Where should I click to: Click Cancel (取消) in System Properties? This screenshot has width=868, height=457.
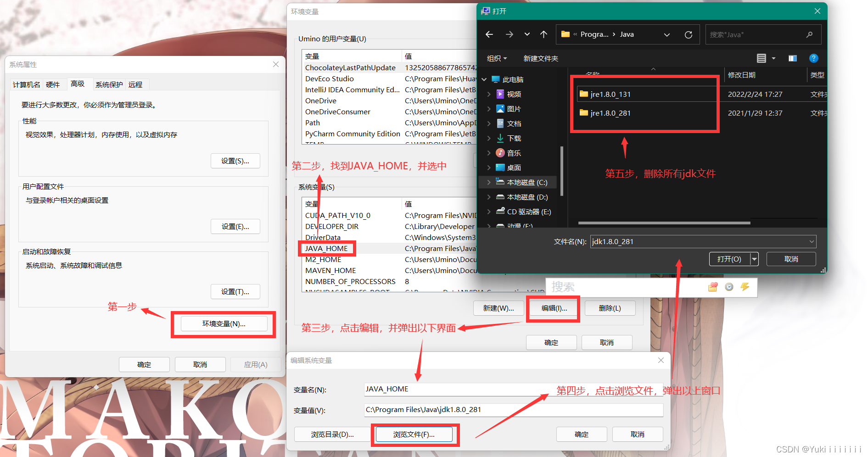pos(200,364)
